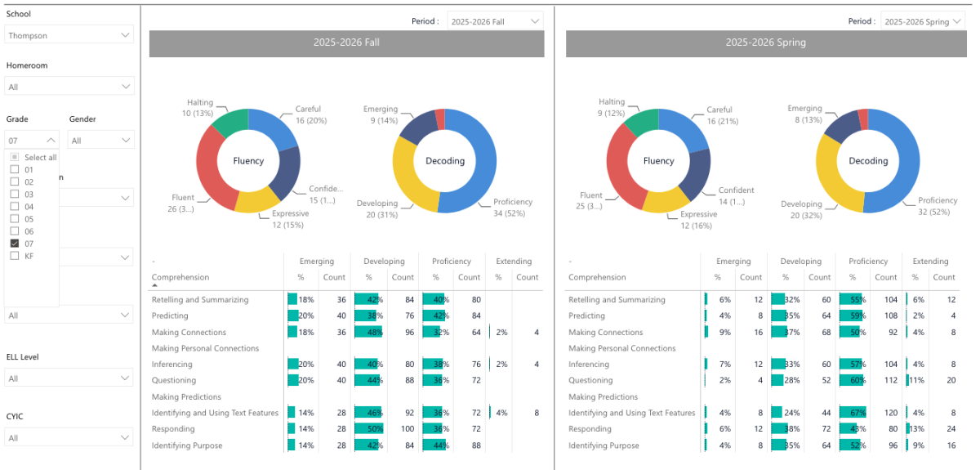Click green Halting slice in Spring Fluency donut
Screen dimensions: 980x470
[639, 122]
